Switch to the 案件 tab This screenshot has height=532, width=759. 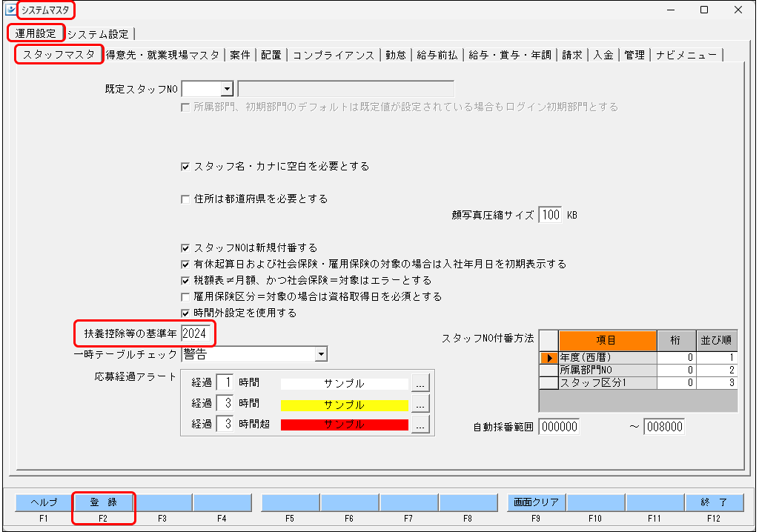click(x=240, y=55)
